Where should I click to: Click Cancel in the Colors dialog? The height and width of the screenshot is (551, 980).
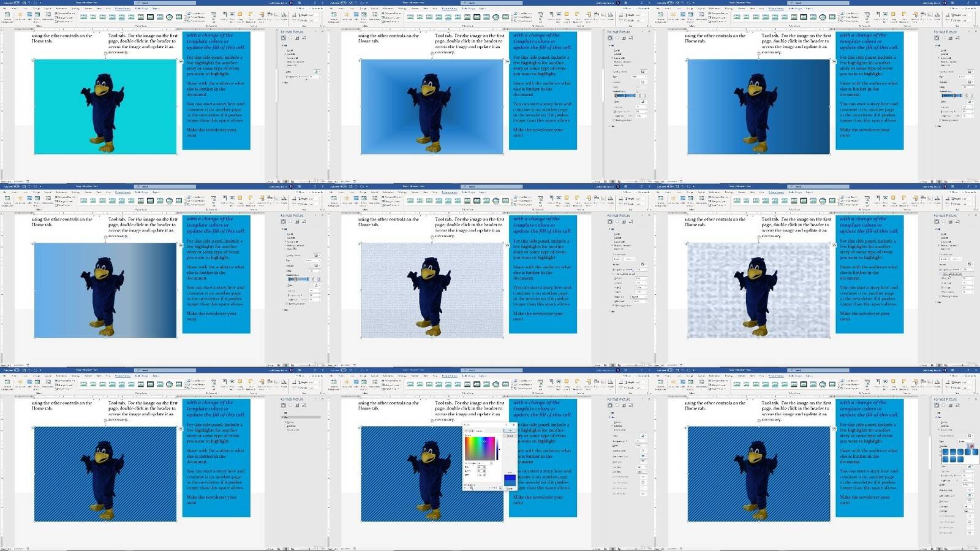510,435
